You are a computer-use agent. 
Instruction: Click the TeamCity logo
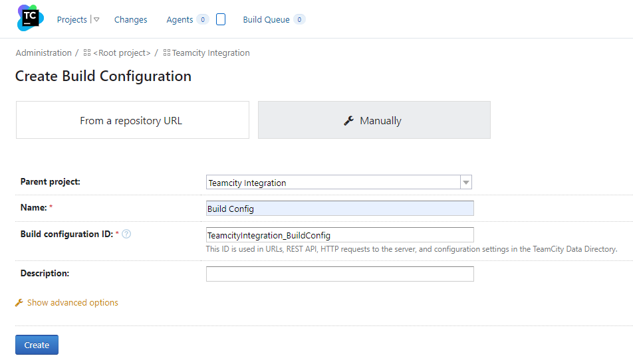tap(30, 19)
